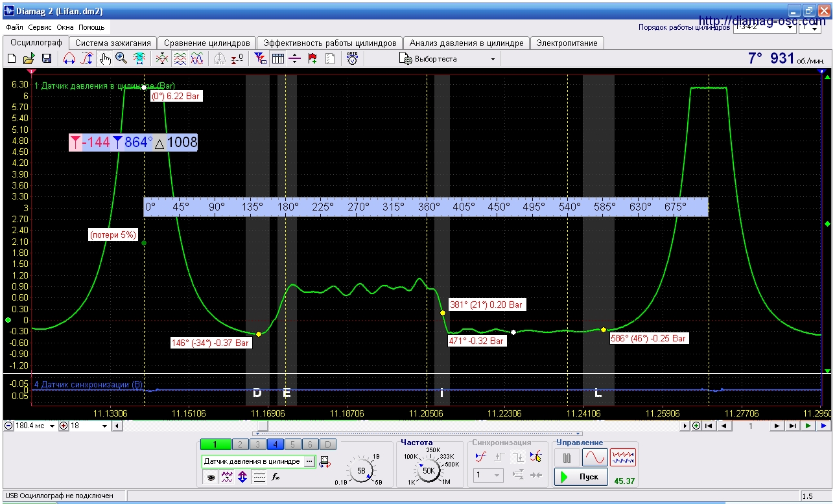
Task: Activate the hand pan tool
Action: tap(105, 59)
